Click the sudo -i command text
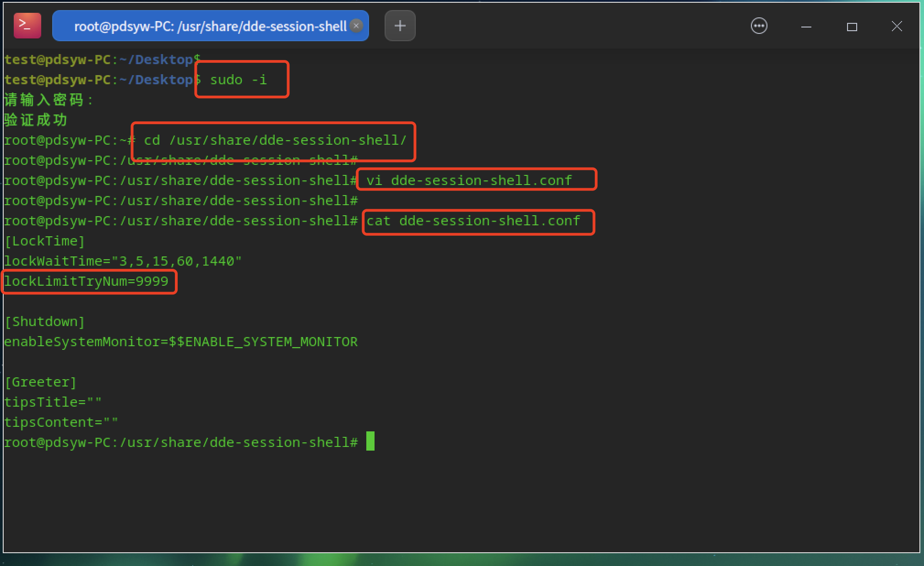The image size is (924, 566). 238,80
